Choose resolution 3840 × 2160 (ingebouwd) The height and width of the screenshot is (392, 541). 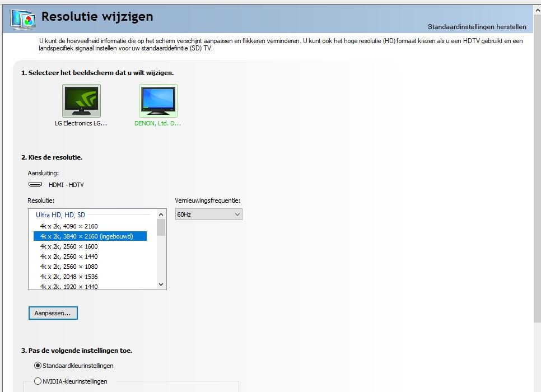[x=90, y=236]
